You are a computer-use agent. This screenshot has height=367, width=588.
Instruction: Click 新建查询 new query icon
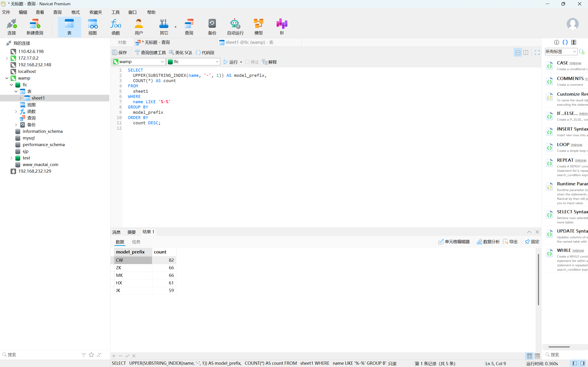point(35,27)
